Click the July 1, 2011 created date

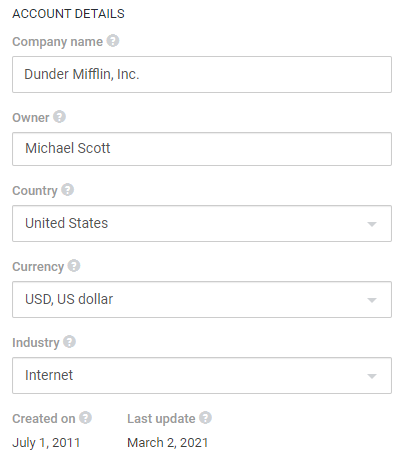point(46,443)
